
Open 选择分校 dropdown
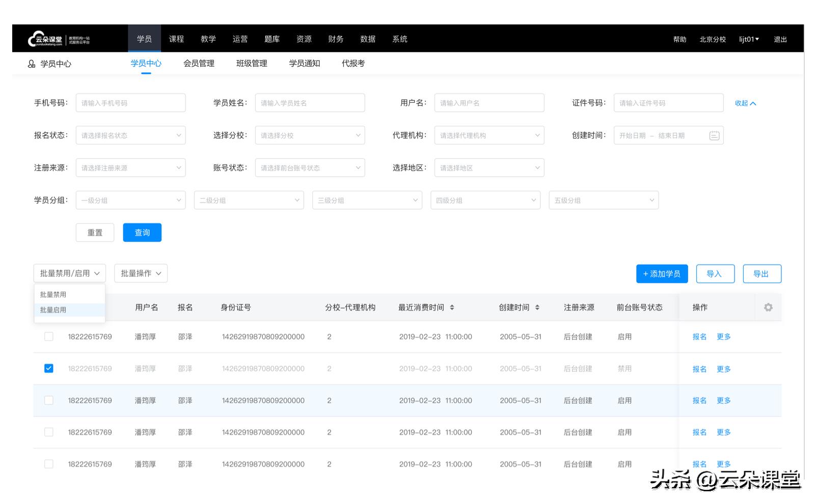tap(310, 135)
